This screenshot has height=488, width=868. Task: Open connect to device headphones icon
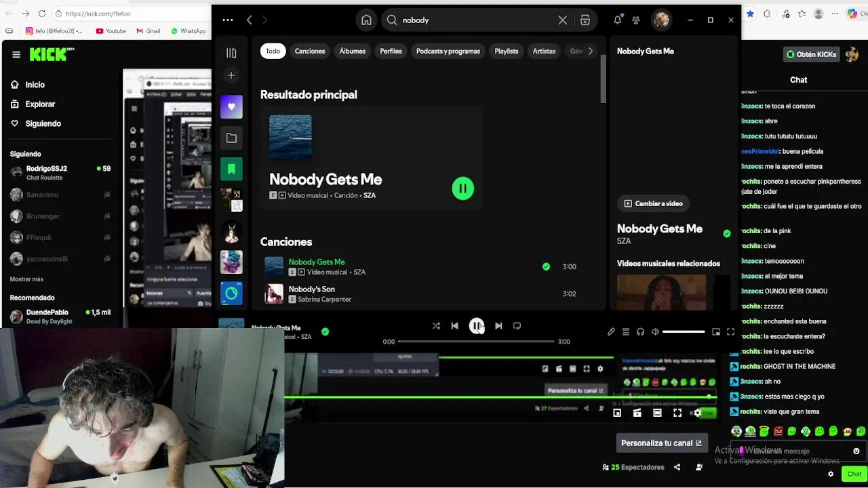[x=641, y=332]
